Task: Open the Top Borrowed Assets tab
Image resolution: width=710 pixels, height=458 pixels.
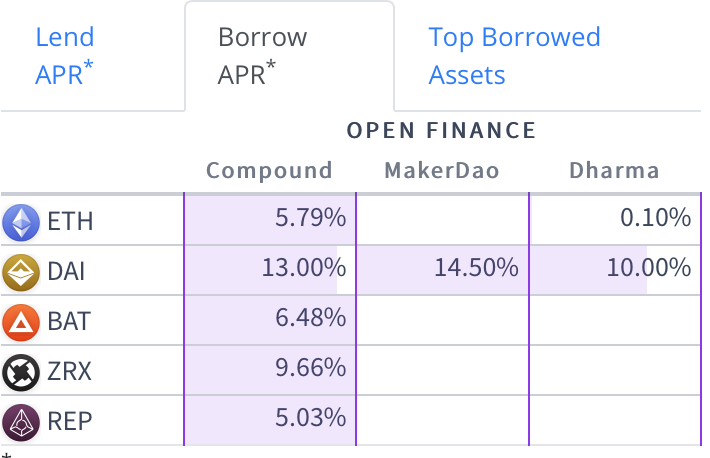Action: coord(514,56)
